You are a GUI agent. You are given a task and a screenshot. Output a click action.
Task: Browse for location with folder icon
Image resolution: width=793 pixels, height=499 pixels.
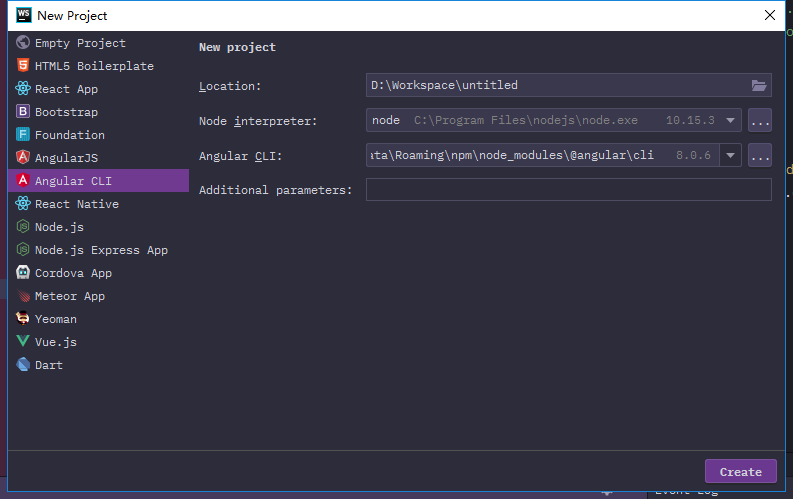pos(759,85)
